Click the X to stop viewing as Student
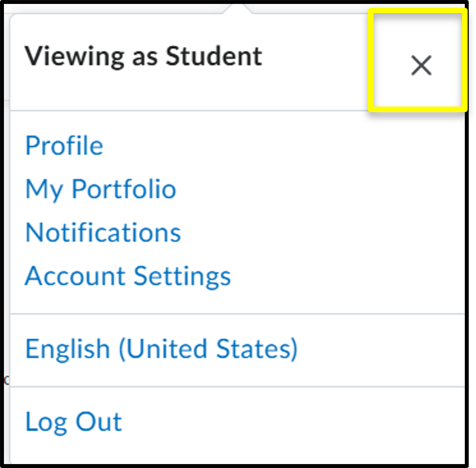476x468 pixels. (x=421, y=65)
